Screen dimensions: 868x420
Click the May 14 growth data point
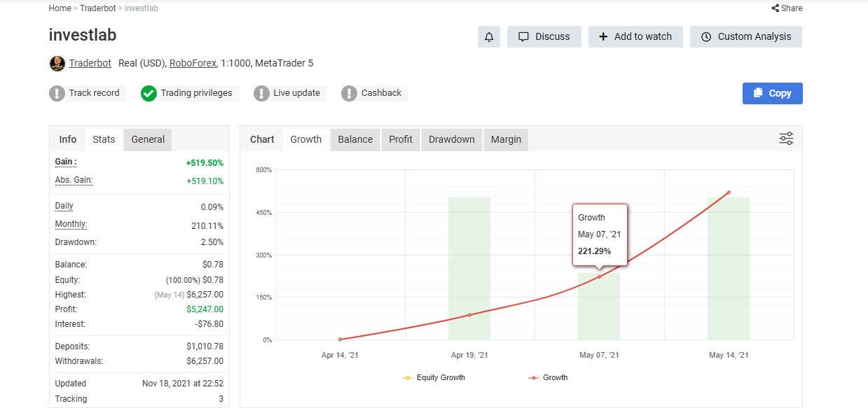(729, 192)
